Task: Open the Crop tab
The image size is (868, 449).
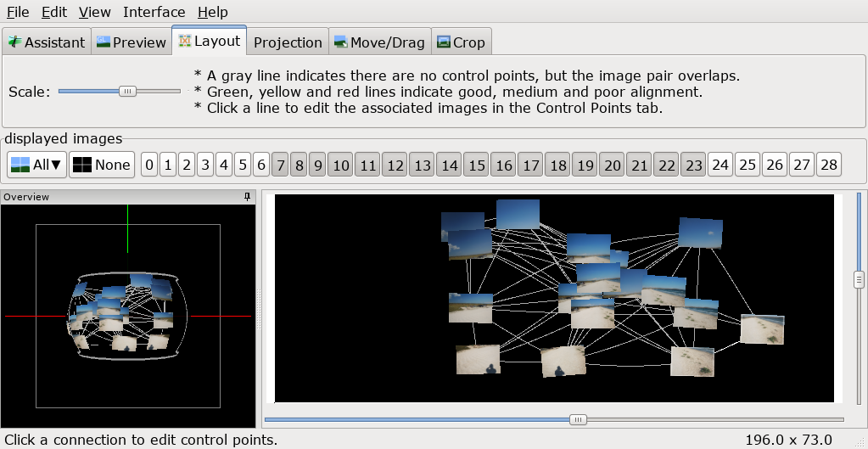Action: click(461, 42)
